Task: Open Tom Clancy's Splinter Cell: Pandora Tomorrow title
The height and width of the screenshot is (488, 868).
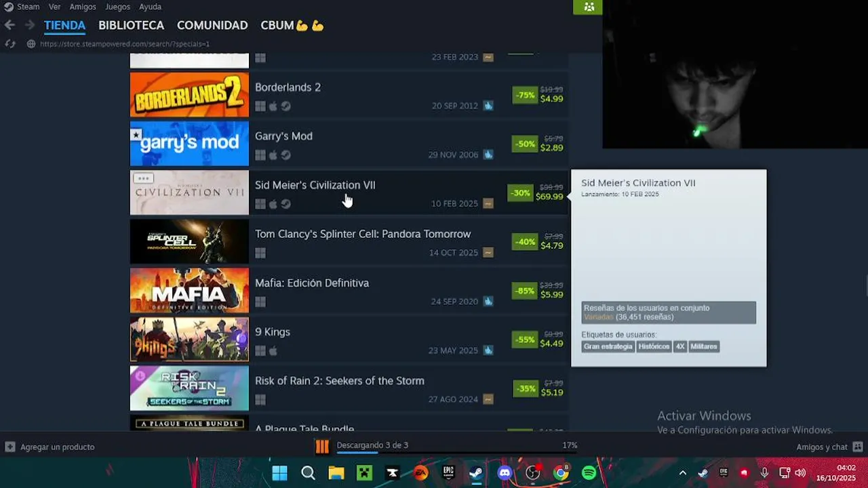Action: pos(363,234)
